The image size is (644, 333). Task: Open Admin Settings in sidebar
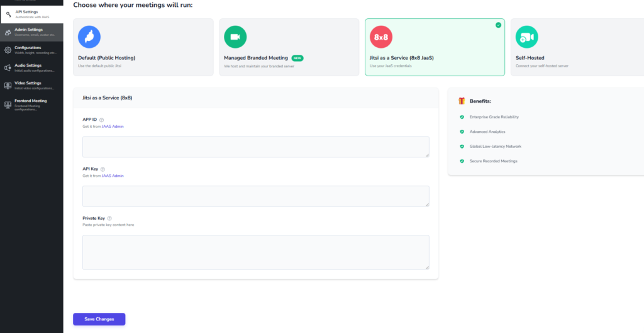(31, 32)
